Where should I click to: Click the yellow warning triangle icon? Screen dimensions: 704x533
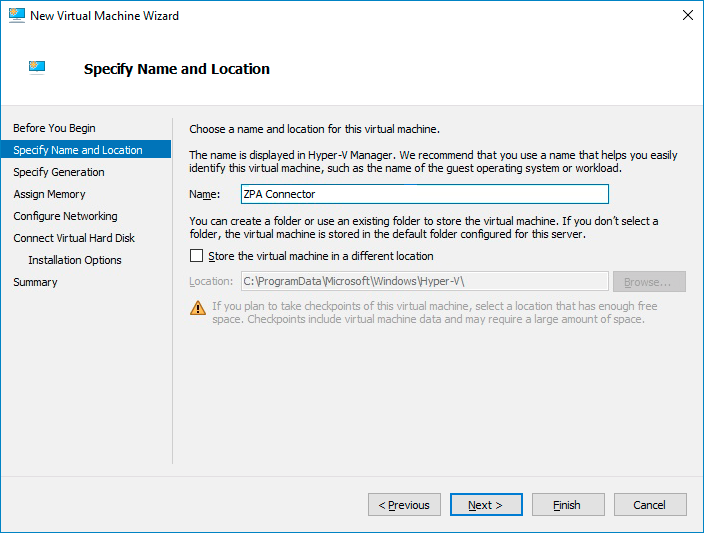(x=198, y=308)
